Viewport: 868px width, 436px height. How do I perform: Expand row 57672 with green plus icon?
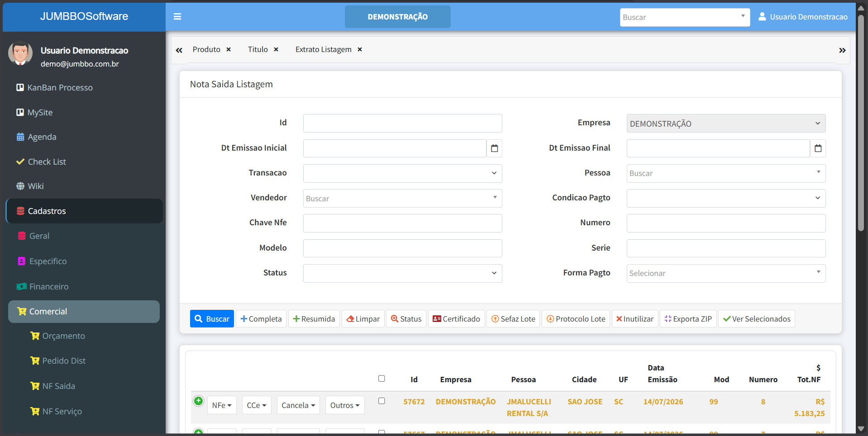point(198,401)
